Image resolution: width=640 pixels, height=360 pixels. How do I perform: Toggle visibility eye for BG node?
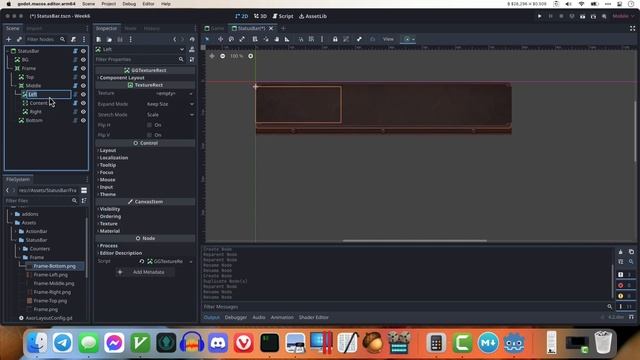(83, 60)
